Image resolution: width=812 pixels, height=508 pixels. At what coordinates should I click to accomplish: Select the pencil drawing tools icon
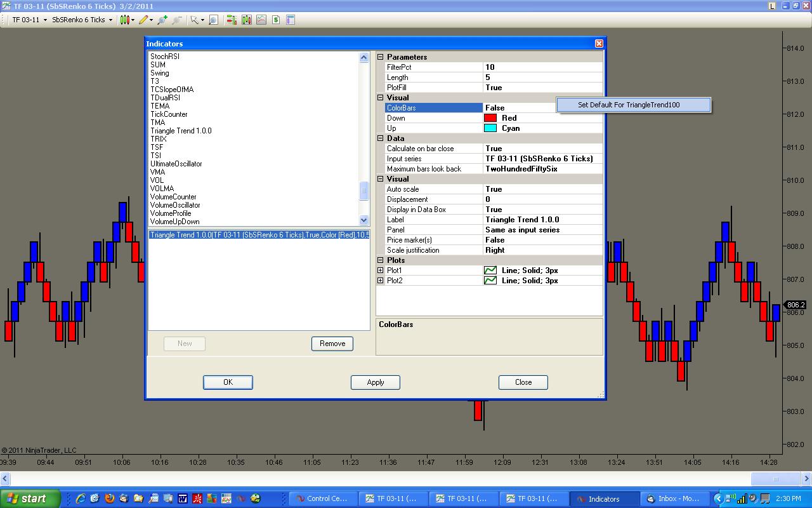click(144, 20)
